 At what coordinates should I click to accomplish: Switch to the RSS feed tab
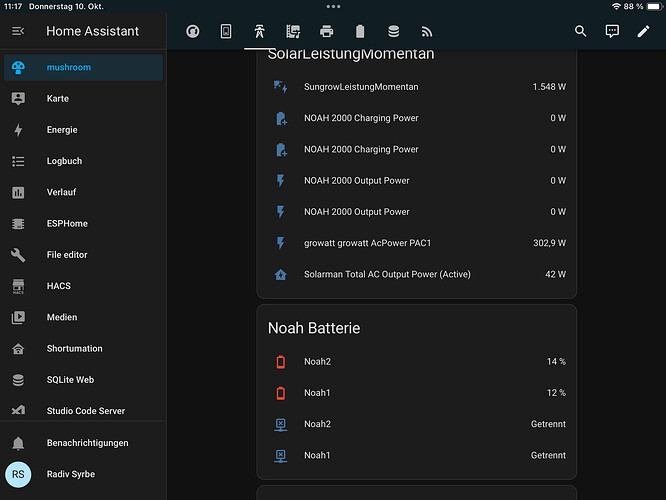pos(426,31)
